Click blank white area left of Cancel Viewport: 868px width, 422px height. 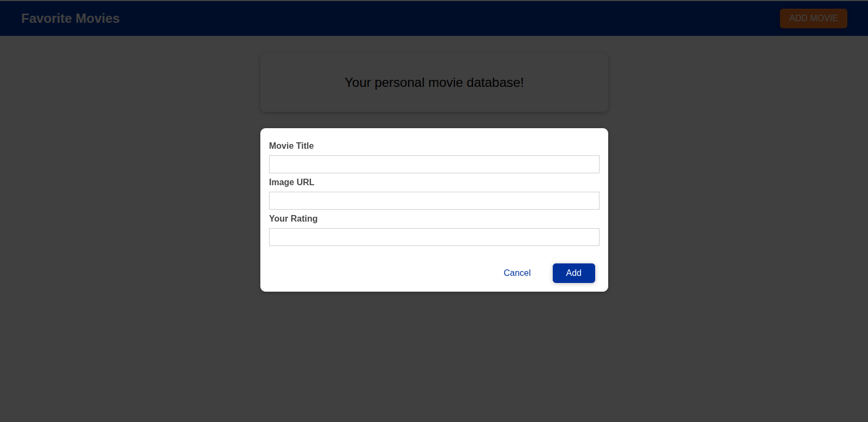click(380, 273)
